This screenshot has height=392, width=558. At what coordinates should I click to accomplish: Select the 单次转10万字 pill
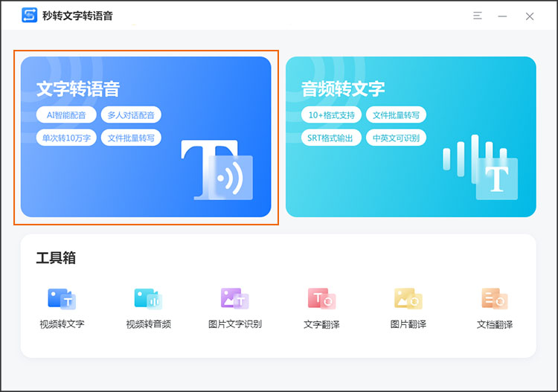click(x=66, y=138)
